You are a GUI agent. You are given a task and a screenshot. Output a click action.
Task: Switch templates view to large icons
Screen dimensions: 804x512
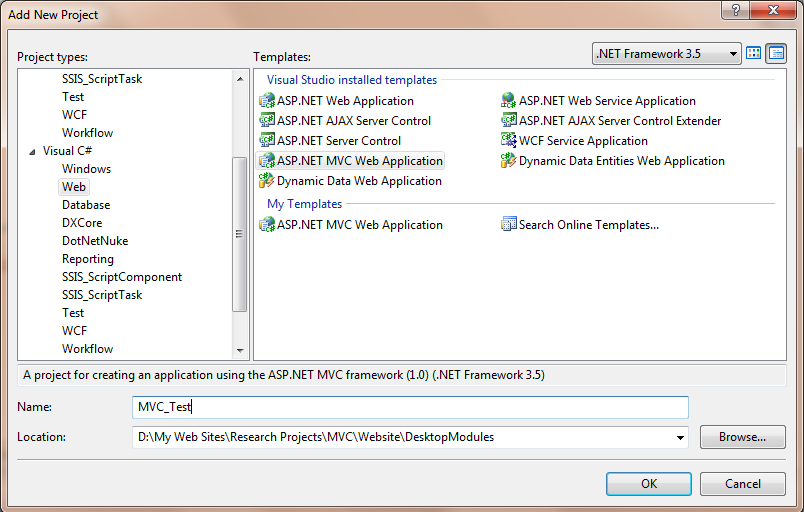(x=753, y=53)
